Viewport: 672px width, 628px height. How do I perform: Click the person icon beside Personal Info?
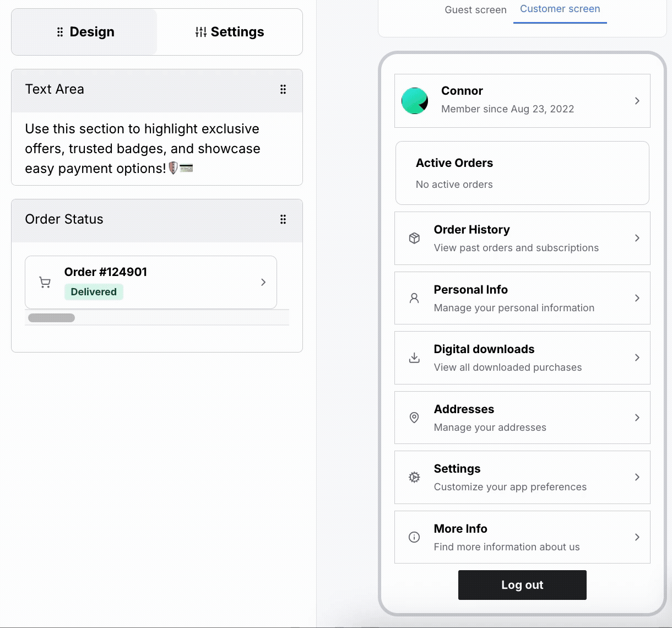[414, 298]
